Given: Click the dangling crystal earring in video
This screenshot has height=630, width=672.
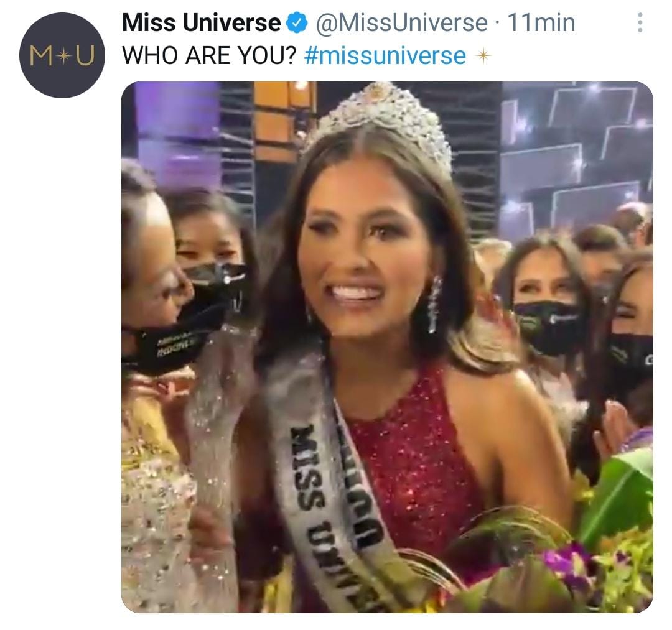Looking at the screenshot, I should 434,305.
